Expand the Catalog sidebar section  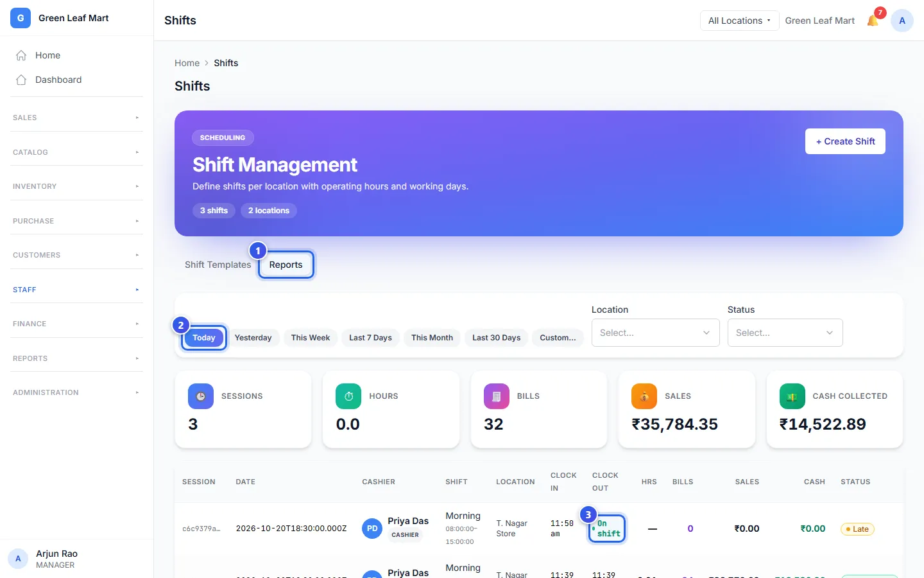coord(77,152)
